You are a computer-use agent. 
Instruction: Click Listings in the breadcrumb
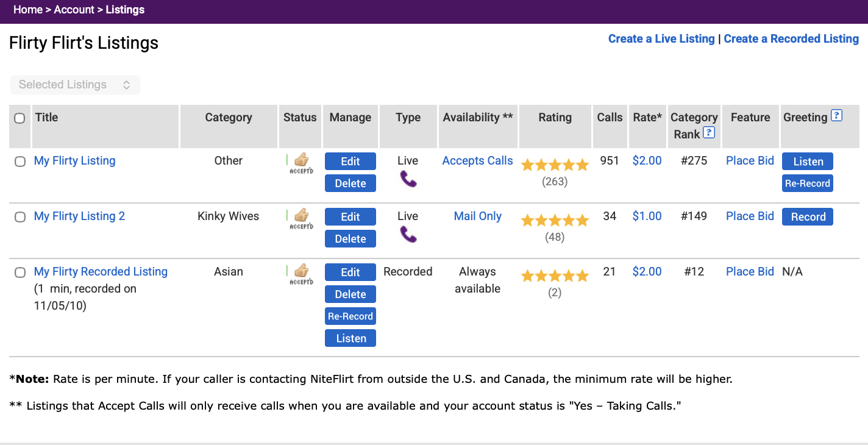[125, 10]
